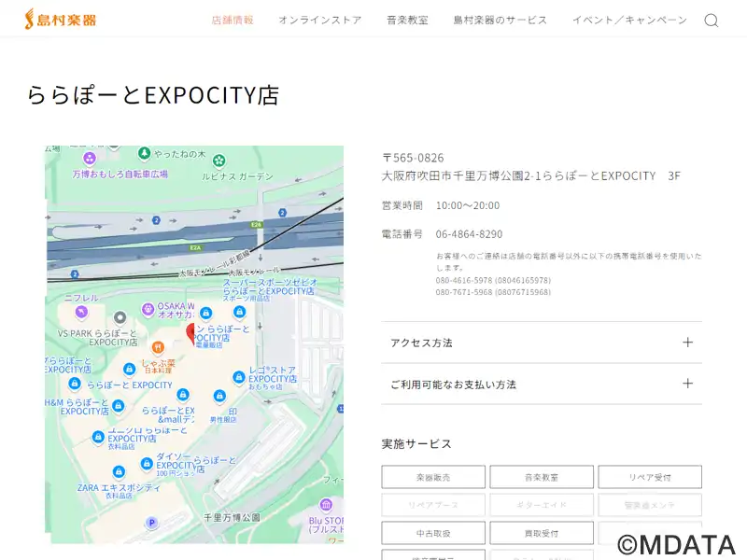Click the ららぽーと EXPOCITY mall marker

[75, 384]
